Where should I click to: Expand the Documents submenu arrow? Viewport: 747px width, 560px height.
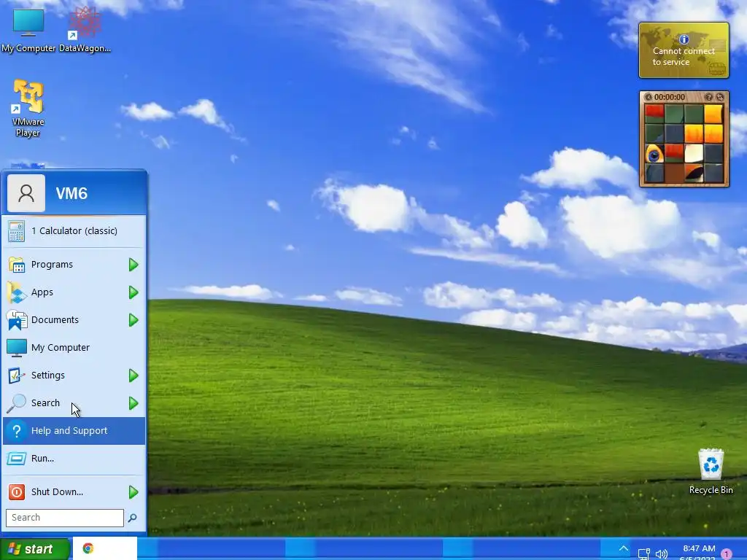click(x=133, y=320)
